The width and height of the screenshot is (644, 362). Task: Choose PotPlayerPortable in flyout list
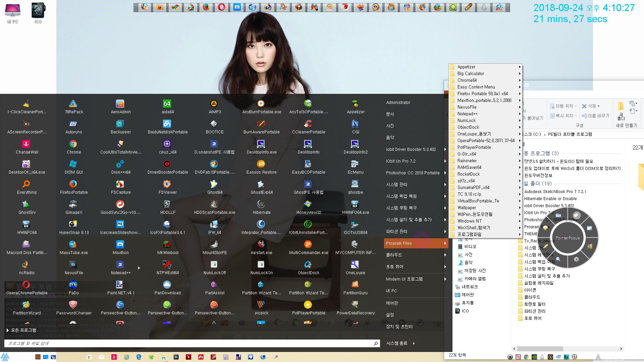[x=485, y=147]
